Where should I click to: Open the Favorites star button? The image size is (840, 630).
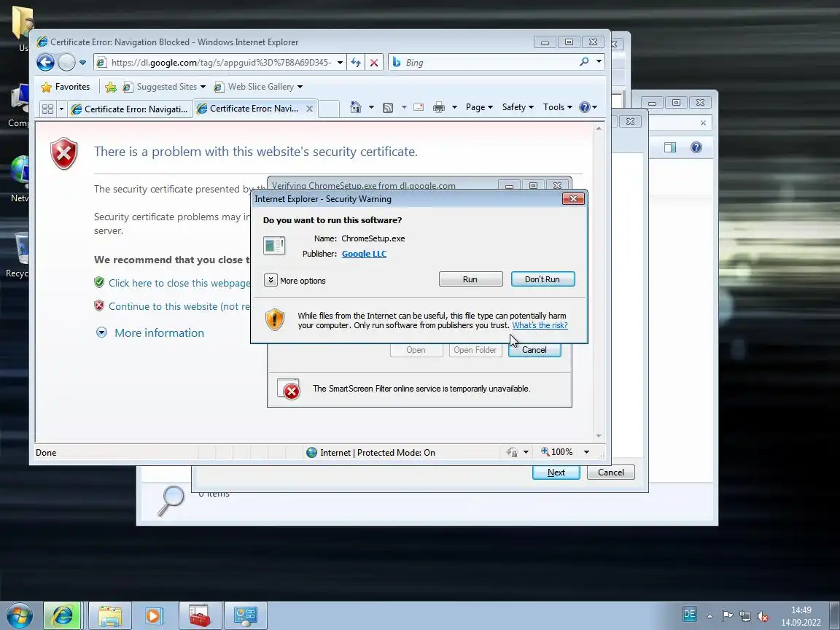pyautogui.click(x=66, y=87)
